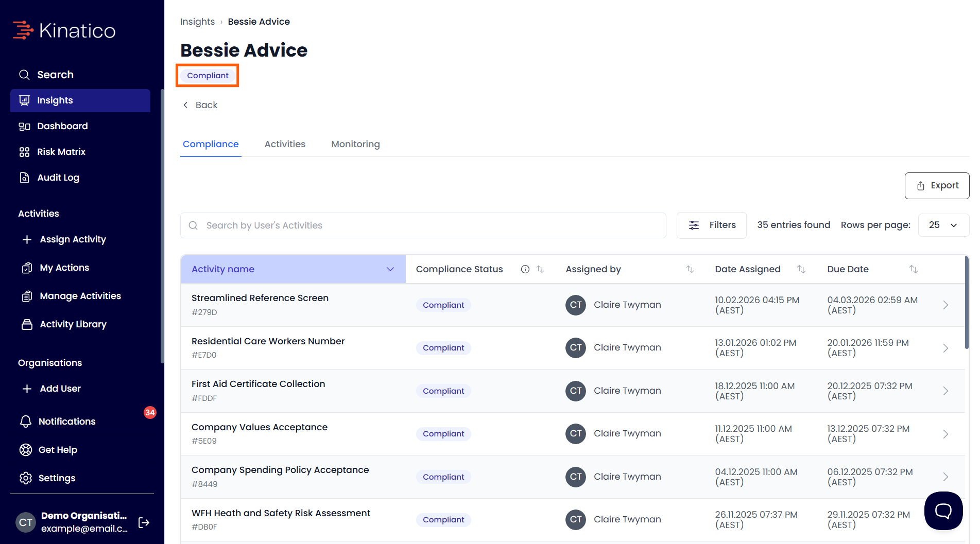The image size is (980, 544).
Task: Click Demo Organisation account name
Action: coord(84,516)
